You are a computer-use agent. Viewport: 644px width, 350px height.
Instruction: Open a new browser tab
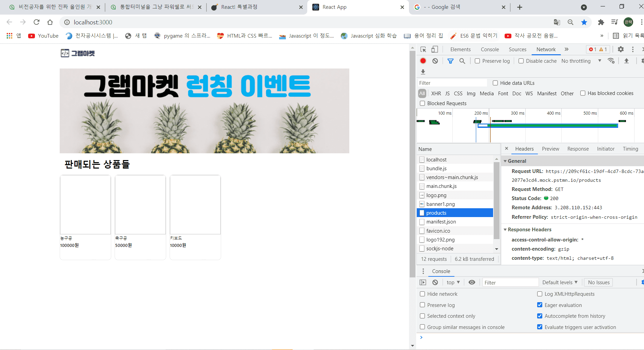tap(520, 7)
